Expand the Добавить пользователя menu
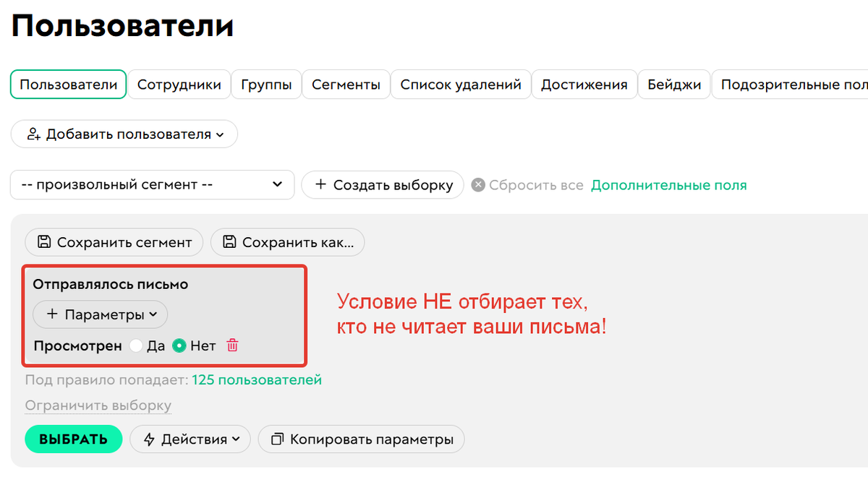The image size is (868, 490). pyautogui.click(x=124, y=134)
